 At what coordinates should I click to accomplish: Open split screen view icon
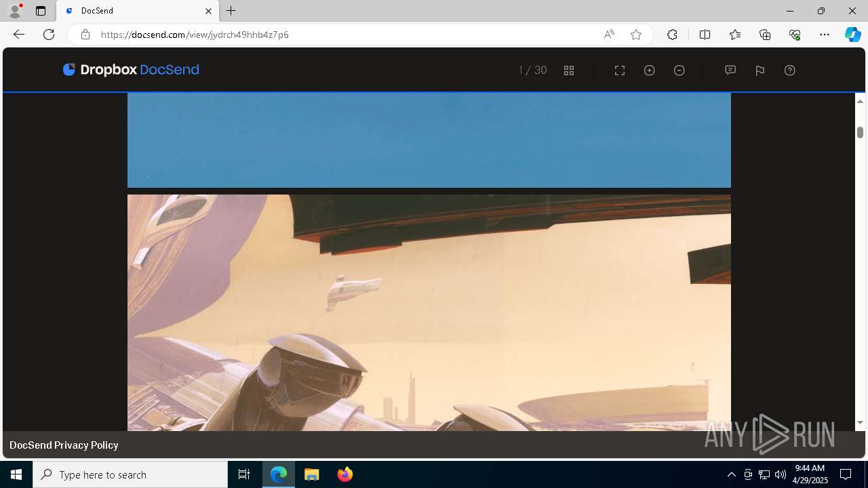pyautogui.click(x=705, y=35)
